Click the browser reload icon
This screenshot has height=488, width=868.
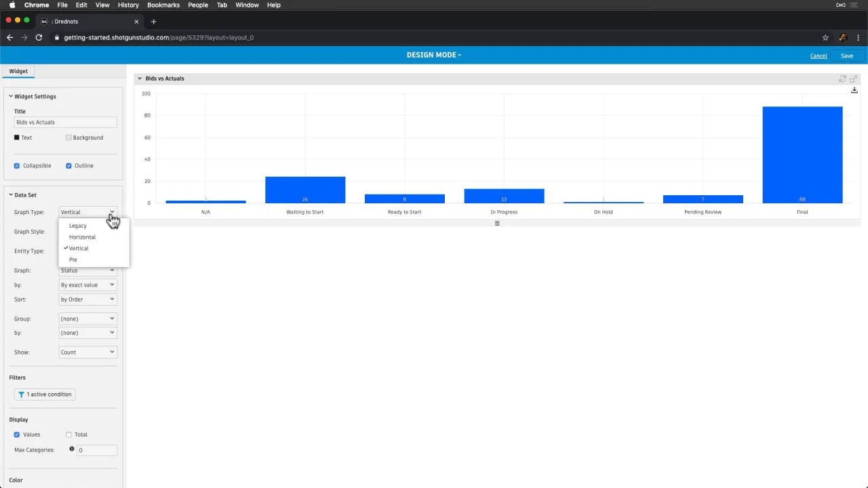(39, 37)
